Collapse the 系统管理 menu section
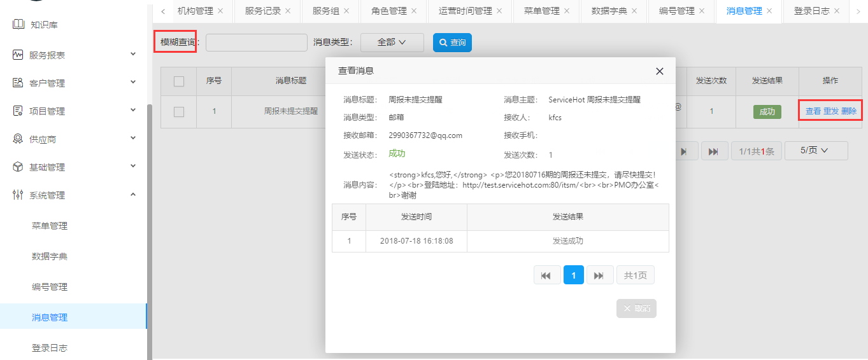Image resolution: width=868 pixels, height=360 pixels. (x=133, y=195)
